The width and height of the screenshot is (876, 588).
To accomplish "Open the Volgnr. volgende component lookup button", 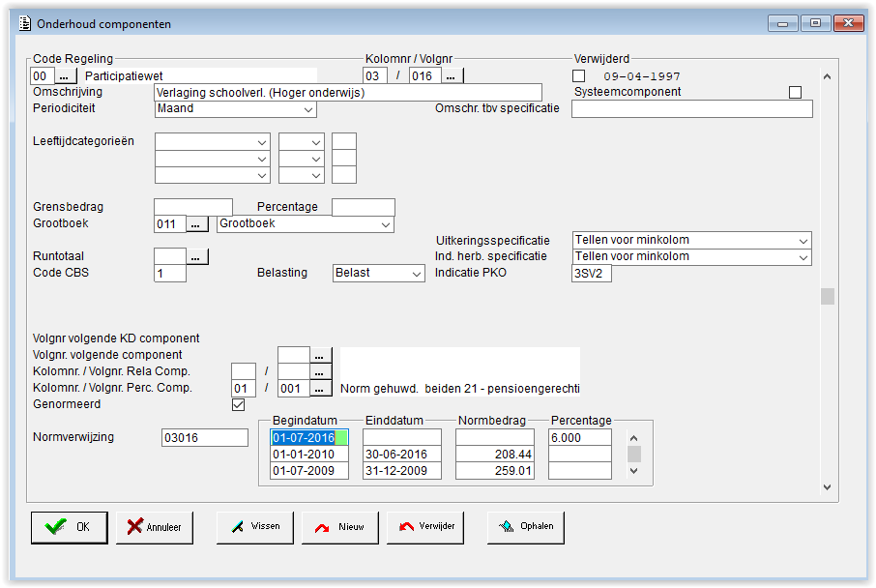I will click(x=320, y=356).
